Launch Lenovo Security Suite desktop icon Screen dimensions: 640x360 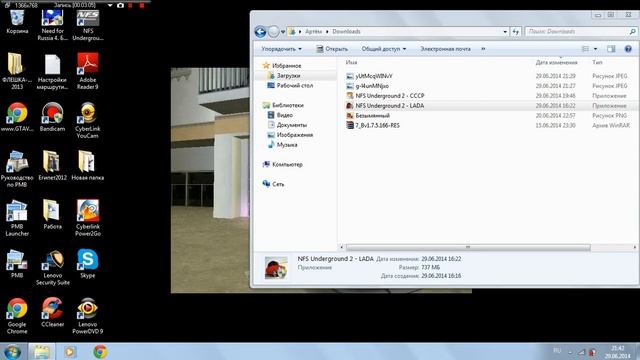pyautogui.click(x=52, y=267)
